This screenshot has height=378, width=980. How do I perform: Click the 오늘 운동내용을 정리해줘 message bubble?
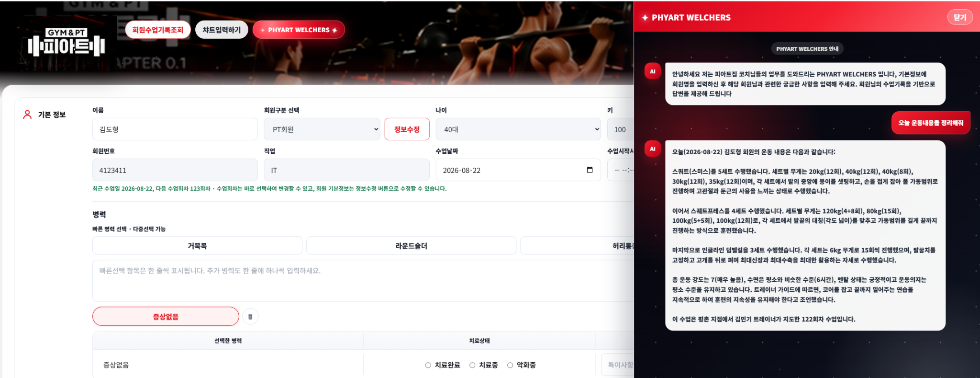[x=931, y=123]
